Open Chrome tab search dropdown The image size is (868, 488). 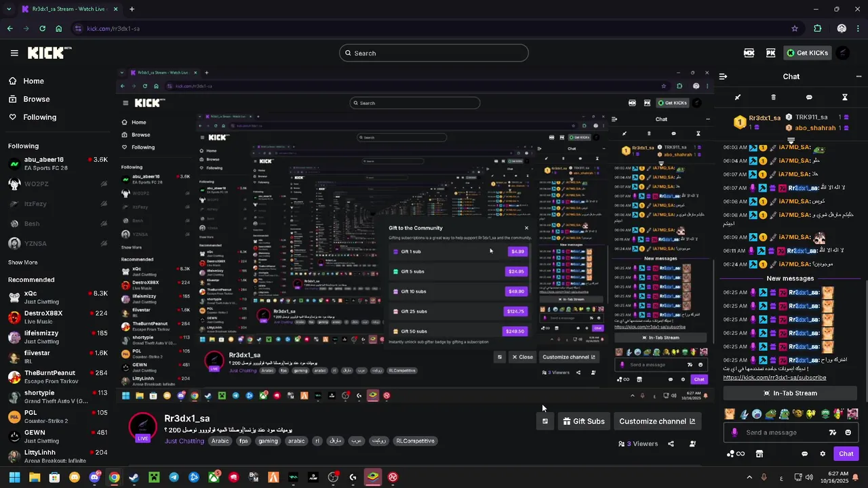[9, 9]
